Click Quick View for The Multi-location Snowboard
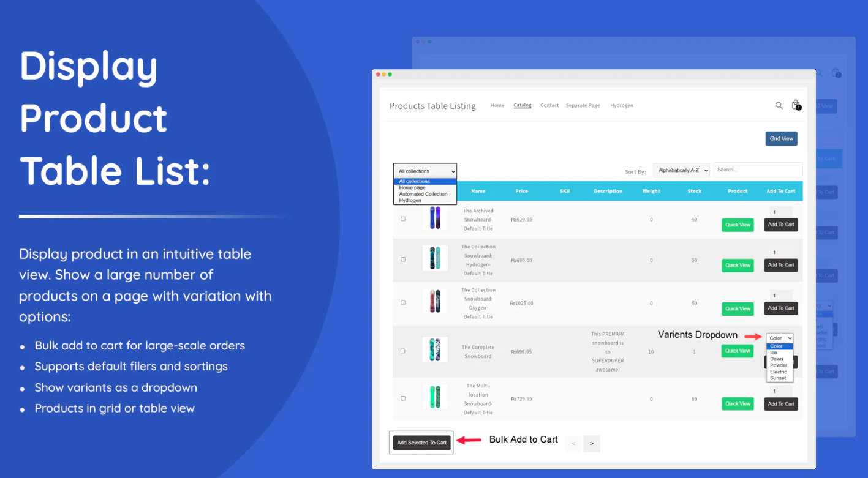This screenshot has height=478, width=868. pyautogui.click(x=738, y=403)
